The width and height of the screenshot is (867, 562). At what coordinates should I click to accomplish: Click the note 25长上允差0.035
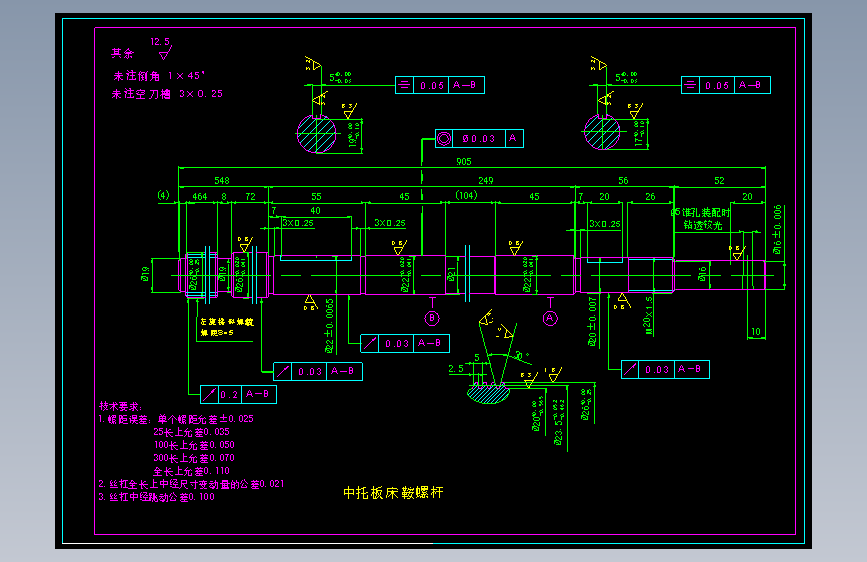point(191,432)
